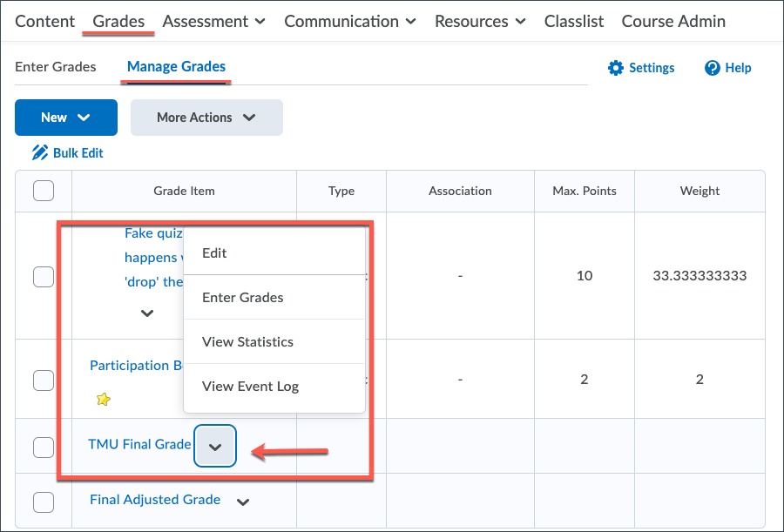Image resolution: width=784 pixels, height=532 pixels.
Task: Click the yellow star bonus icon
Action: click(104, 400)
